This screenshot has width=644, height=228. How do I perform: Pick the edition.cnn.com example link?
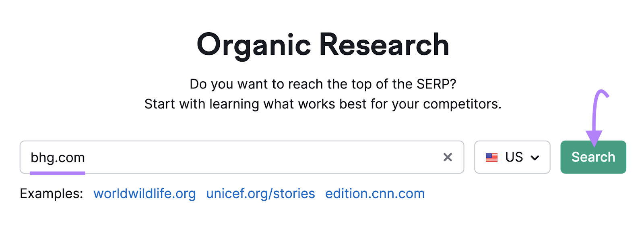[x=375, y=194]
